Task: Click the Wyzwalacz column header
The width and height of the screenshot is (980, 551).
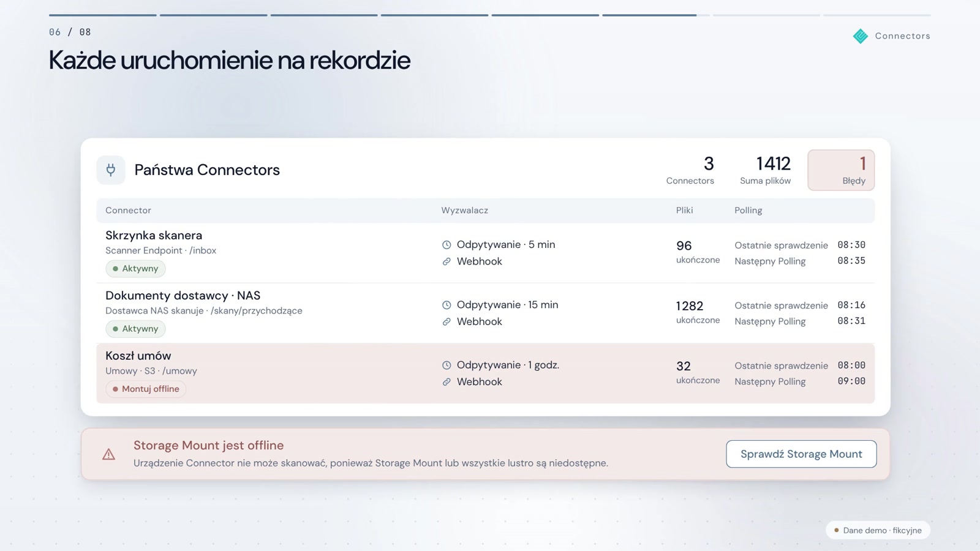Action: 465,210
